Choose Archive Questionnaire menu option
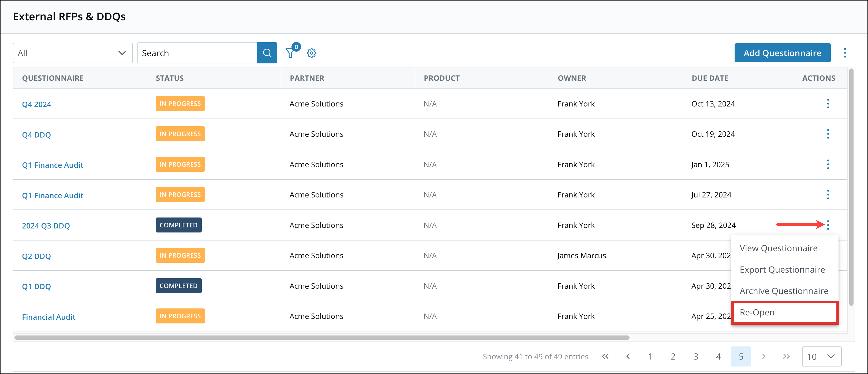Image resolution: width=868 pixels, height=374 pixels. (x=784, y=291)
